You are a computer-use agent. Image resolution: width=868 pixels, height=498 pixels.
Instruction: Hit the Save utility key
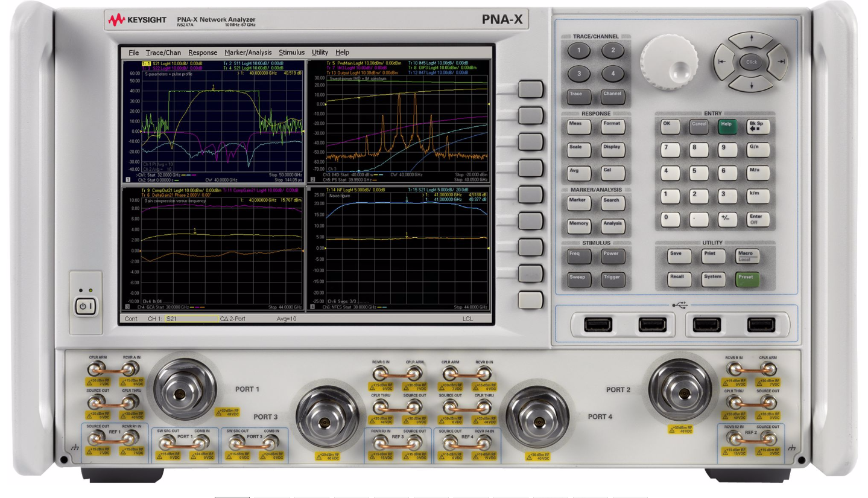pyautogui.click(x=679, y=257)
